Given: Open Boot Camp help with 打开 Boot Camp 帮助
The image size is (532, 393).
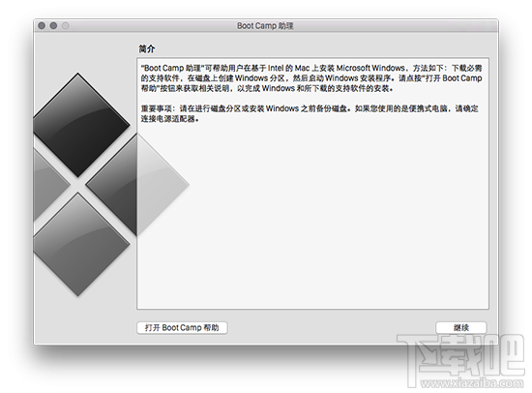Looking at the screenshot, I should 182,328.
